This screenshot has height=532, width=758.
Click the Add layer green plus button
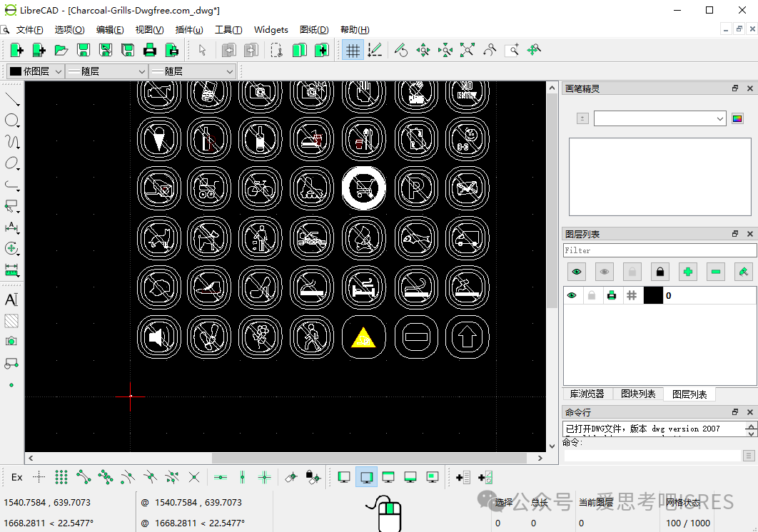point(687,272)
